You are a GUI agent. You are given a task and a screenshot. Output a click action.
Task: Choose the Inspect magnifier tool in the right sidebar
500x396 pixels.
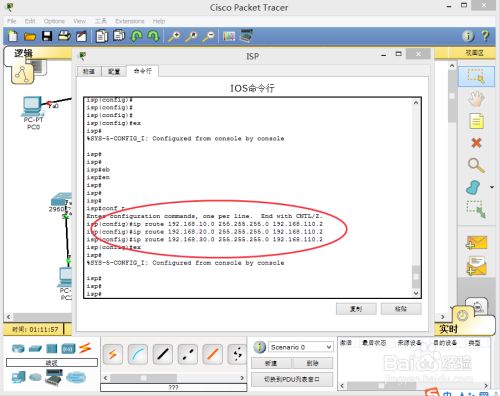[476, 165]
